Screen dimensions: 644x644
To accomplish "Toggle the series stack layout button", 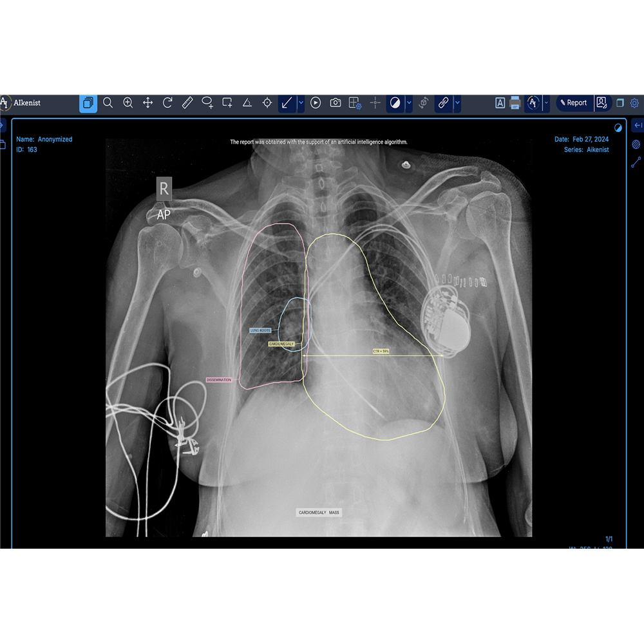I will point(88,102).
